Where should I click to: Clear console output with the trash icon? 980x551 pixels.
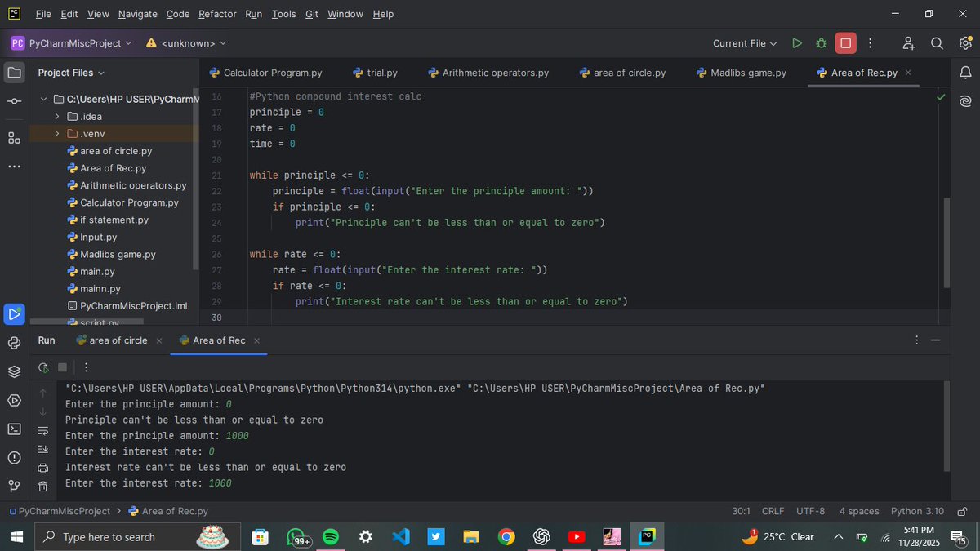pyautogui.click(x=43, y=485)
